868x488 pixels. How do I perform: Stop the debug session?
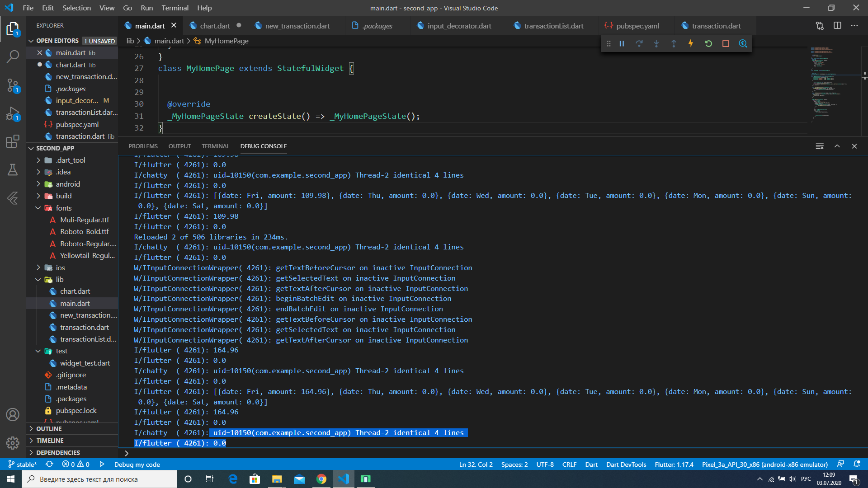click(726, 44)
